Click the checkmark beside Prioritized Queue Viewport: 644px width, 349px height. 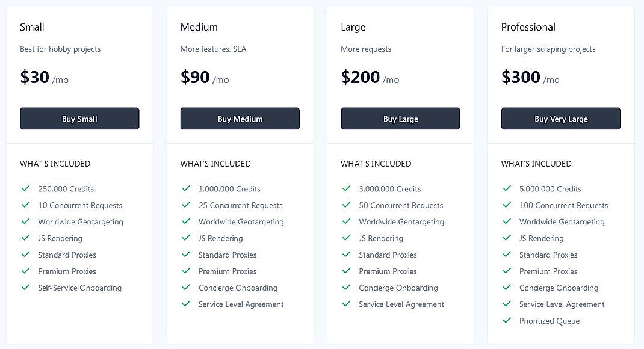(507, 321)
